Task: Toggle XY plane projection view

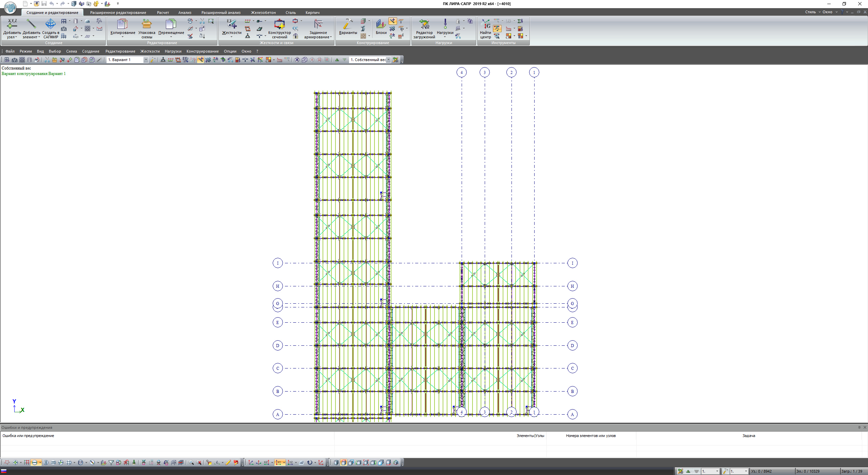Action: tap(278, 462)
